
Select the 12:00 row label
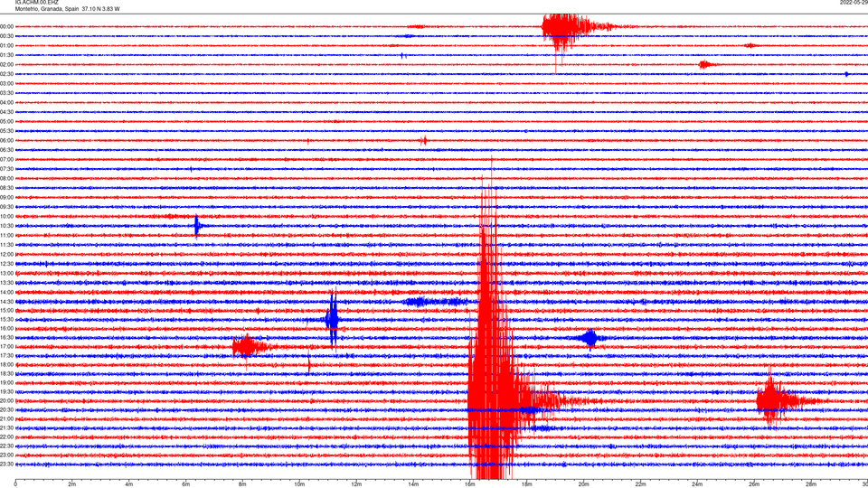[x=6, y=255]
